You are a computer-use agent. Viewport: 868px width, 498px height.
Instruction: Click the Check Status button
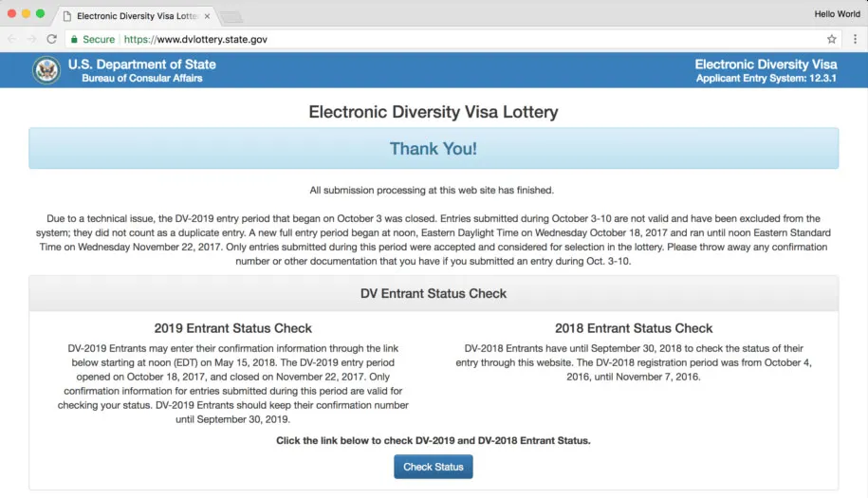434,467
